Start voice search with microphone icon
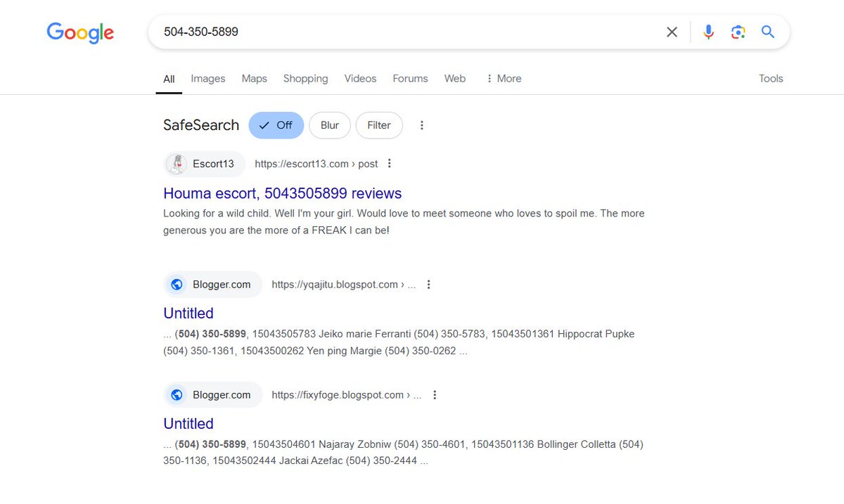Screen dimensions: 844x504 pyautogui.click(x=708, y=32)
